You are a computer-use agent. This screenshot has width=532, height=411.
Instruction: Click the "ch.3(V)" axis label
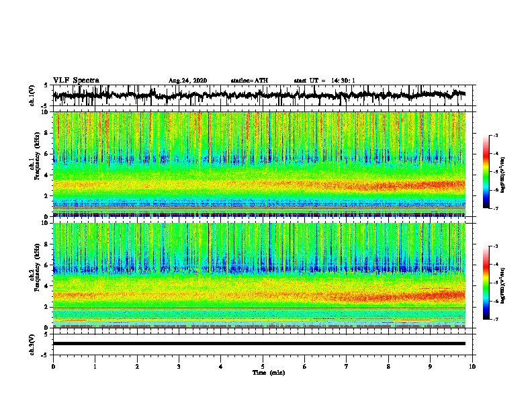click(x=32, y=345)
